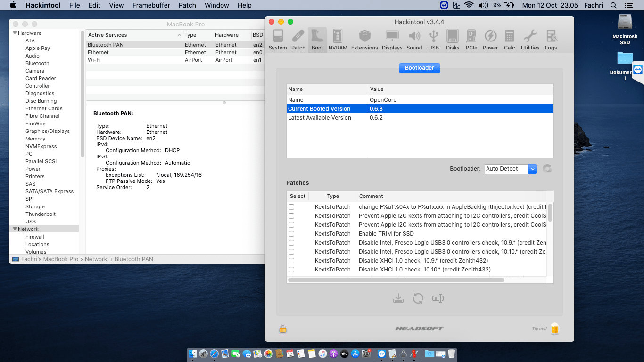Image resolution: width=644 pixels, height=362 pixels.
Task: Select the Bootloader tab
Action: (x=420, y=68)
